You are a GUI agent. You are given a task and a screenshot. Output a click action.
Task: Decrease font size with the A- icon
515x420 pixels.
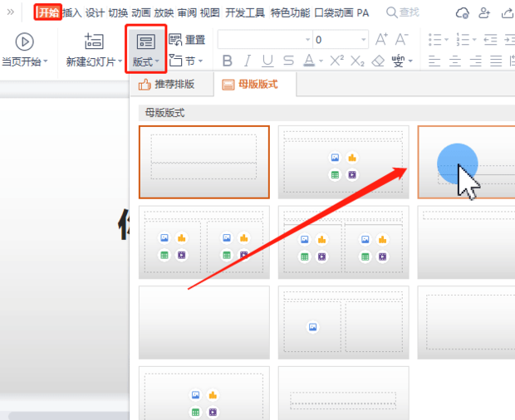point(402,40)
